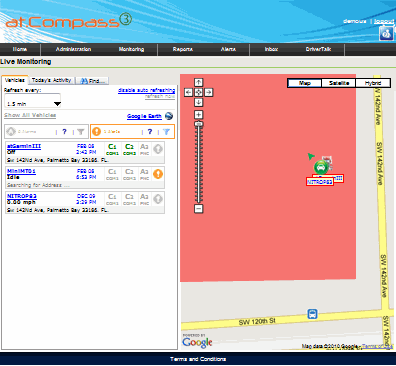Click the map zoom slider handle
This screenshot has width=396, height=366.
(199, 124)
